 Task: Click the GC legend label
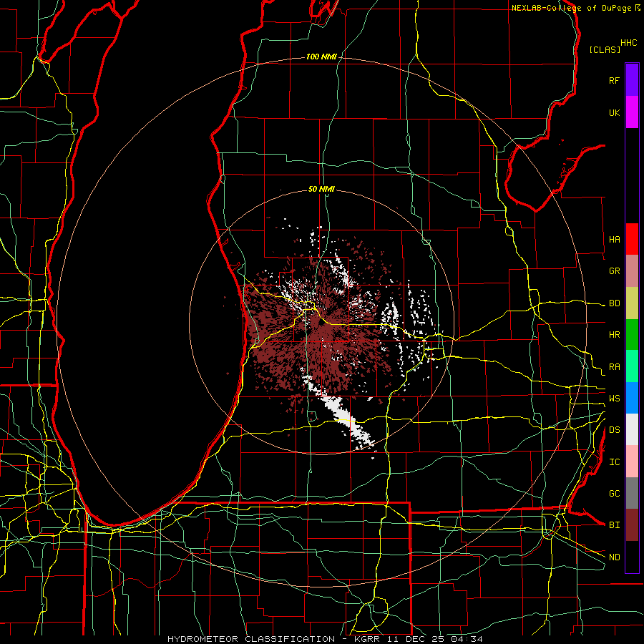(x=614, y=493)
